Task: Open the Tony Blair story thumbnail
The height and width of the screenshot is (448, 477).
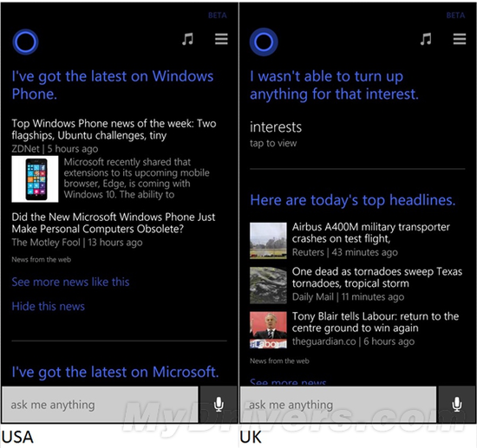Action: 268,330
